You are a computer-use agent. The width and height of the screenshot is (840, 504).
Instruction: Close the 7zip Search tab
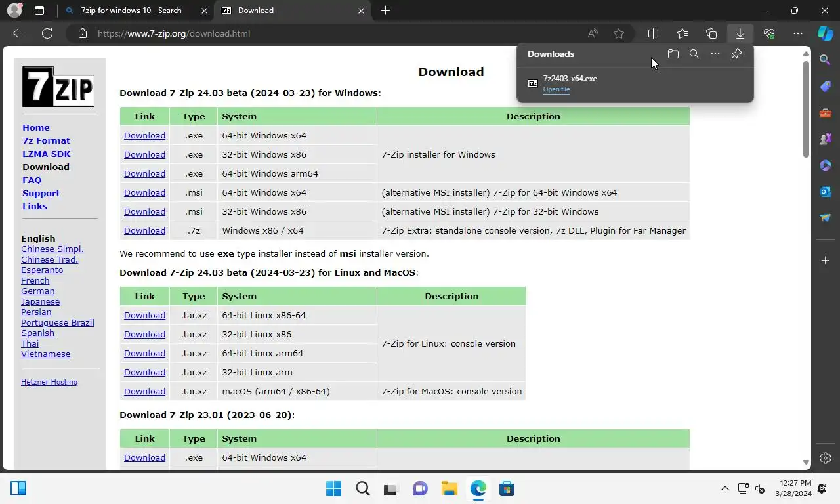coord(204,10)
